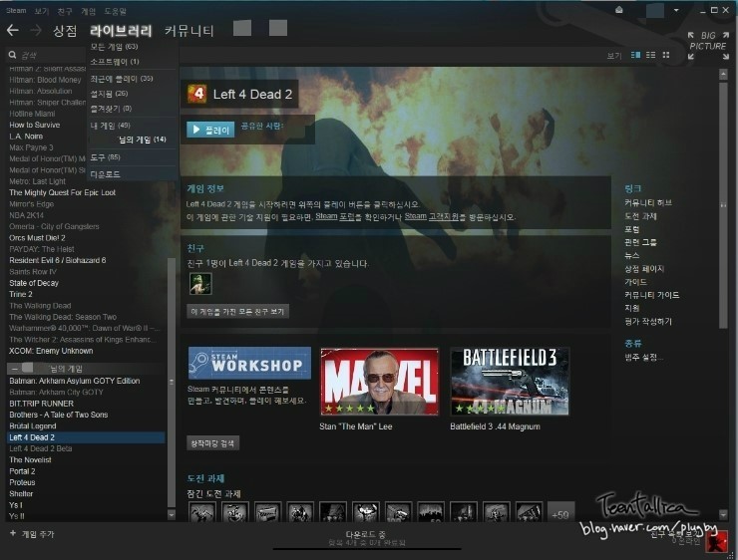Click the Left 4 Dead 2 game icon

click(x=196, y=94)
